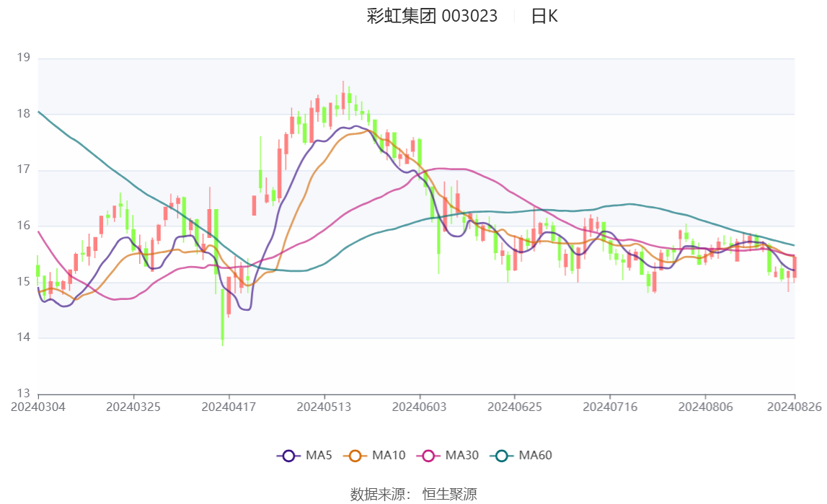This screenshot has width=827, height=504.
Task: Click the last candlestick at 20240826
Action: [795, 267]
